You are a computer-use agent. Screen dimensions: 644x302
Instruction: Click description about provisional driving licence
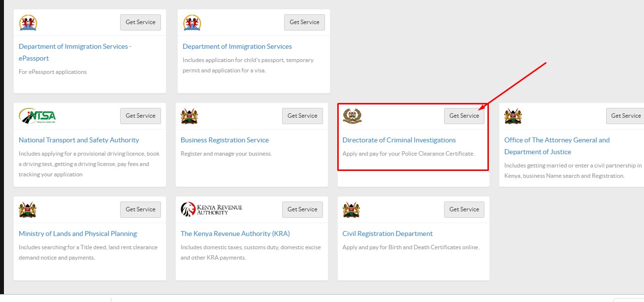[89, 164]
